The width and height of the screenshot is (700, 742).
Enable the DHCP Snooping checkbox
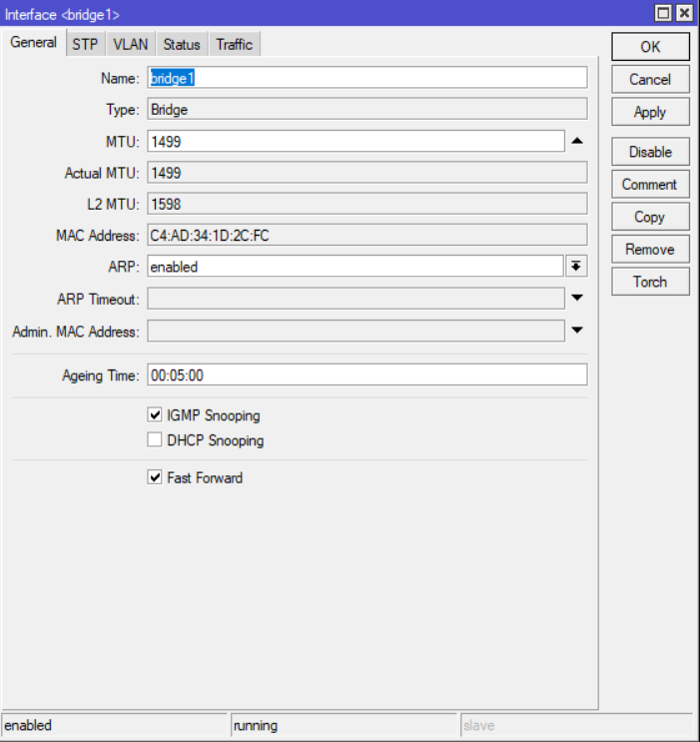[x=155, y=439]
